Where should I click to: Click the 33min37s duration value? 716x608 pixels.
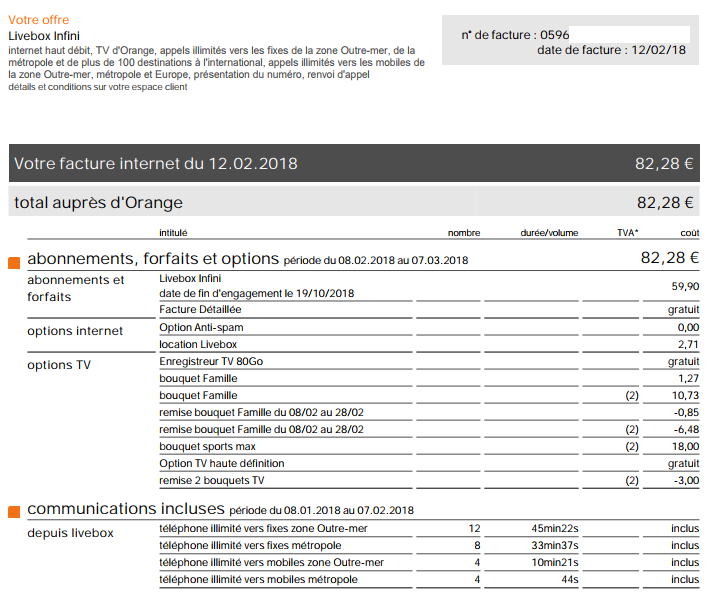pos(555,545)
